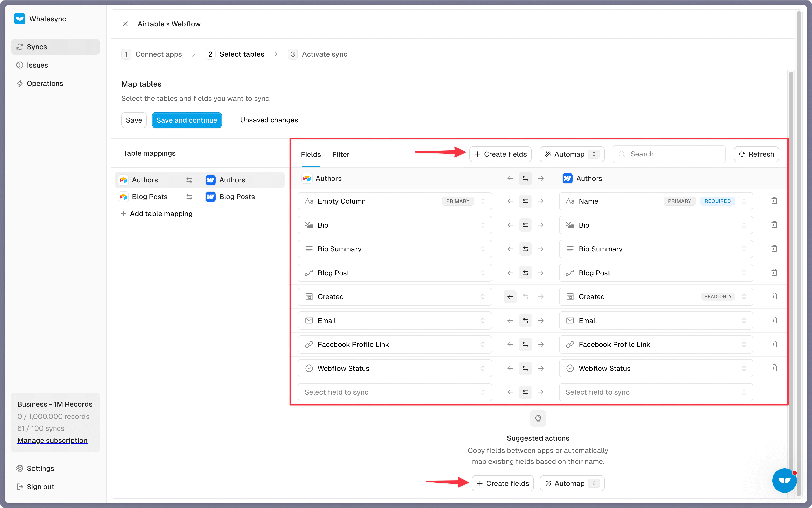
Task: Toggle two-way sync for Authors table header
Action: pyautogui.click(x=526, y=178)
